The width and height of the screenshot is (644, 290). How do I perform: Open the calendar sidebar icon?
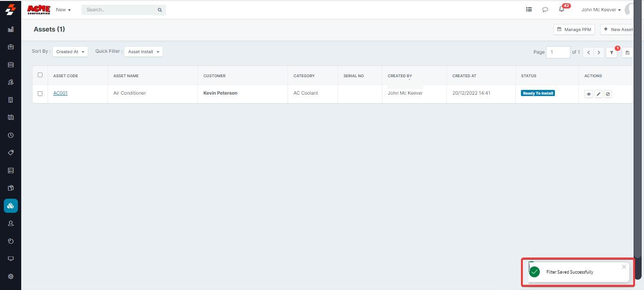(x=10, y=64)
